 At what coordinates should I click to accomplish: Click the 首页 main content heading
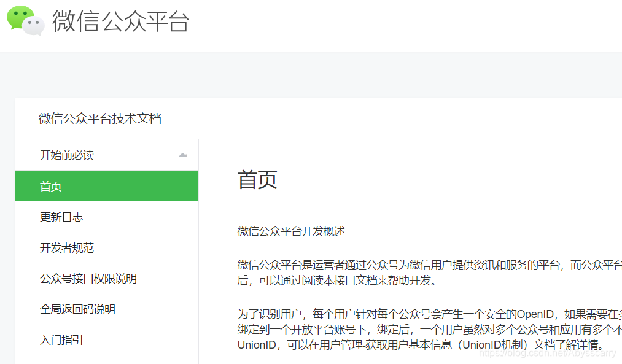(x=257, y=180)
